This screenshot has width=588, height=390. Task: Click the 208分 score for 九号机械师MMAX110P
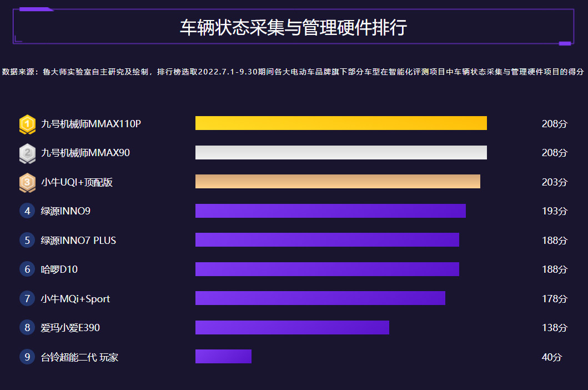tap(555, 124)
